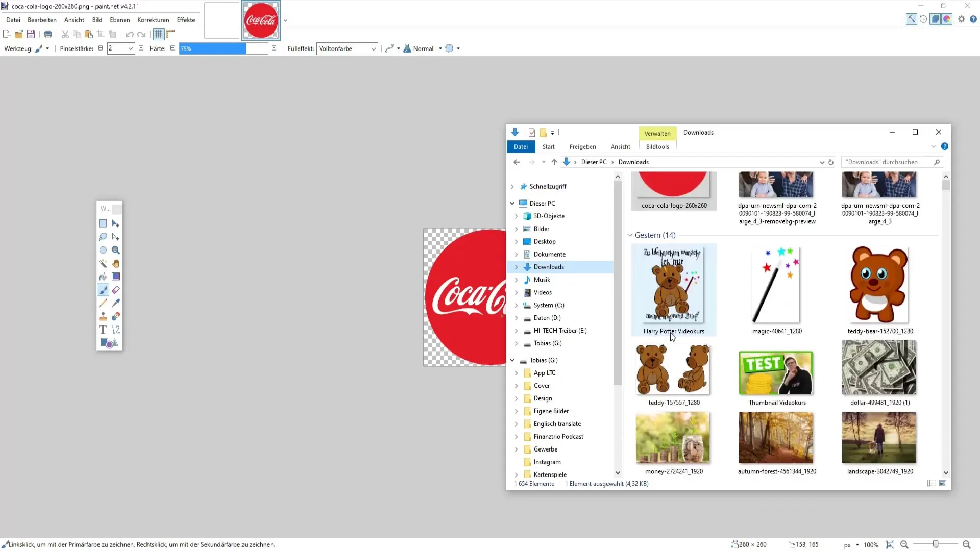Switch to Explorer Bildtools tab

(x=657, y=147)
